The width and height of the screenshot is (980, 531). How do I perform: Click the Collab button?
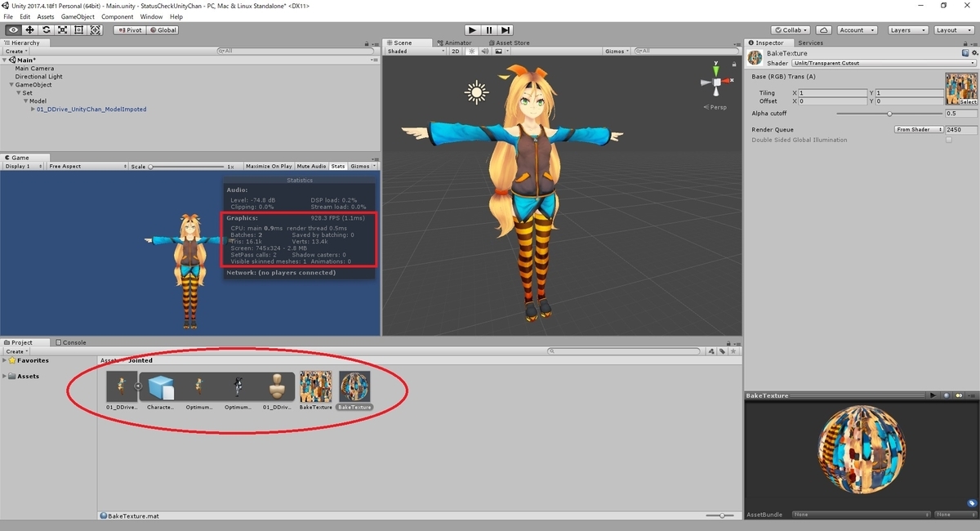(791, 30)
